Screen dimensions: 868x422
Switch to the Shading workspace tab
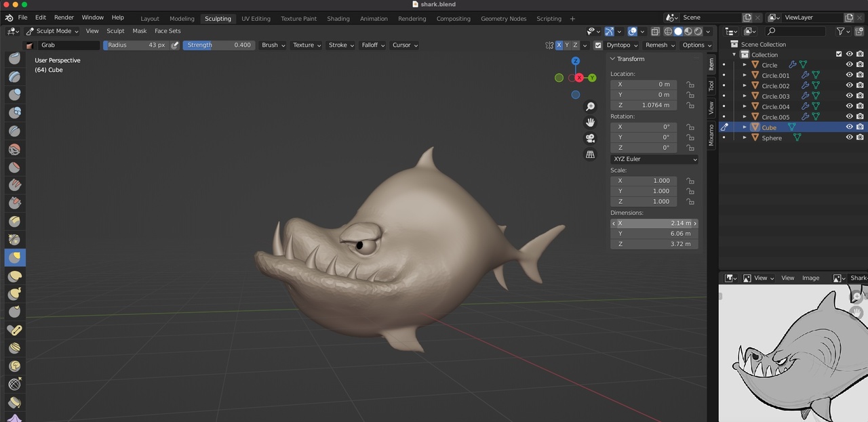[338, 18]
